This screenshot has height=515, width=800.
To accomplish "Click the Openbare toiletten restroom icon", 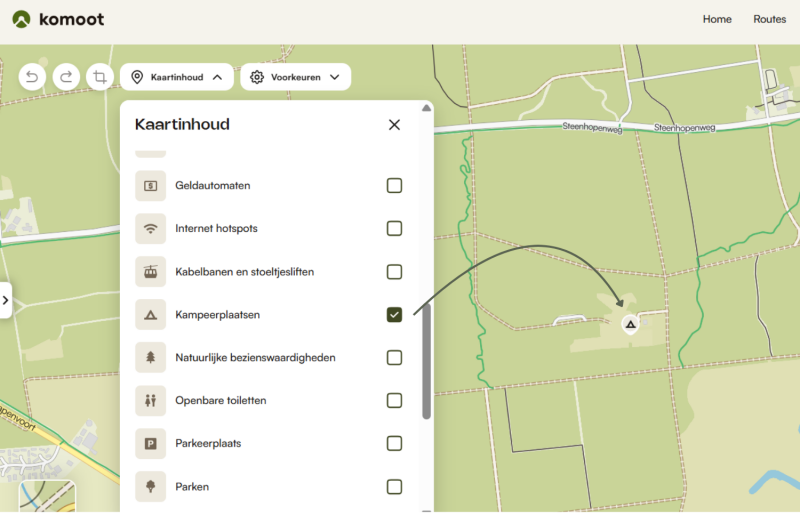I will (x=151, y=401).
